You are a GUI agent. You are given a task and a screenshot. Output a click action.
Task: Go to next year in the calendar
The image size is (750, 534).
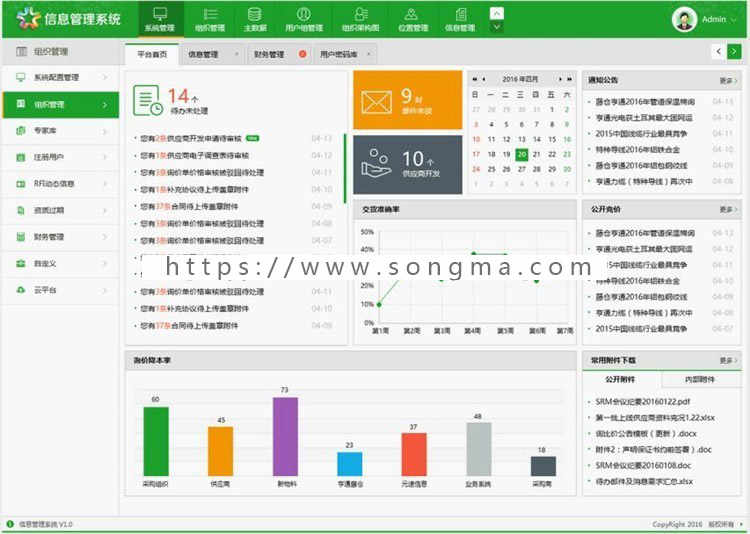(x=569, y=79)
